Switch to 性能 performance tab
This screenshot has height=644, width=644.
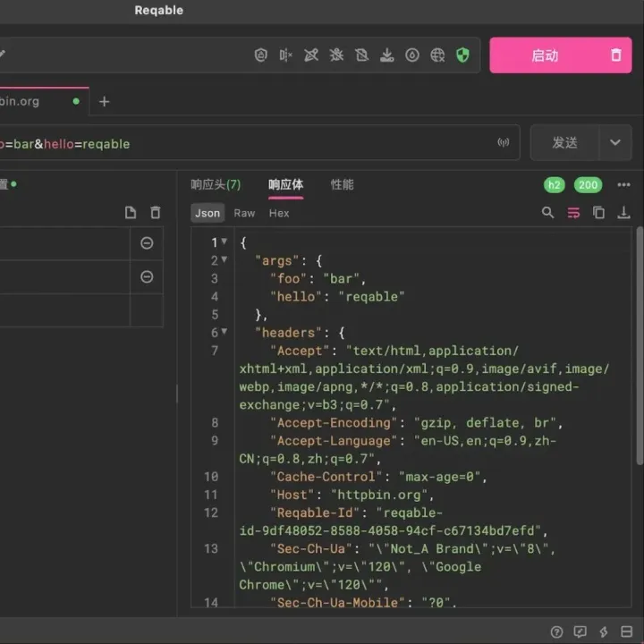coord(342,185)
